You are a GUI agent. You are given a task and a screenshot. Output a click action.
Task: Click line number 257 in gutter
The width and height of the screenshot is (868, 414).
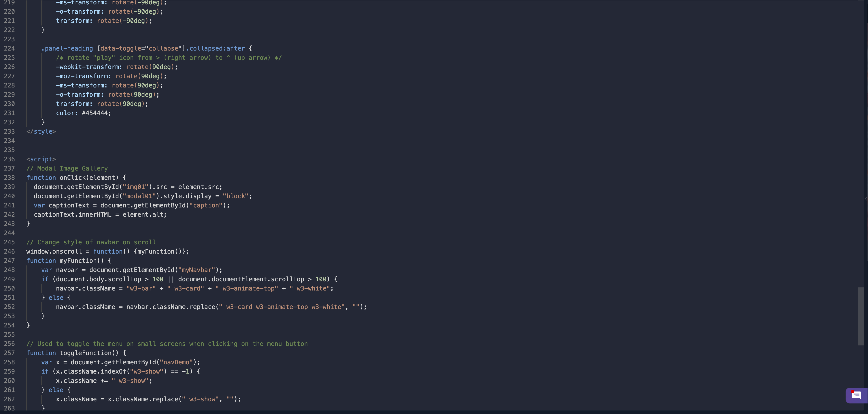click(x=9, y=353)
